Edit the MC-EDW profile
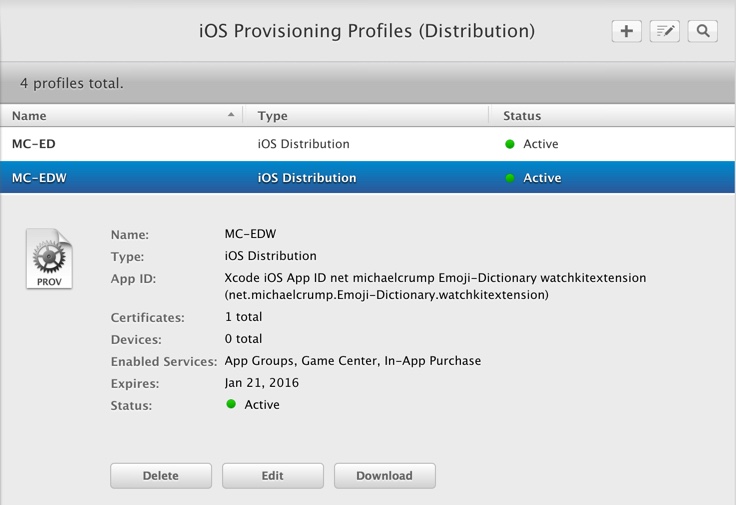Viewport: 736px width, 505px height. (x=273, y=476)
